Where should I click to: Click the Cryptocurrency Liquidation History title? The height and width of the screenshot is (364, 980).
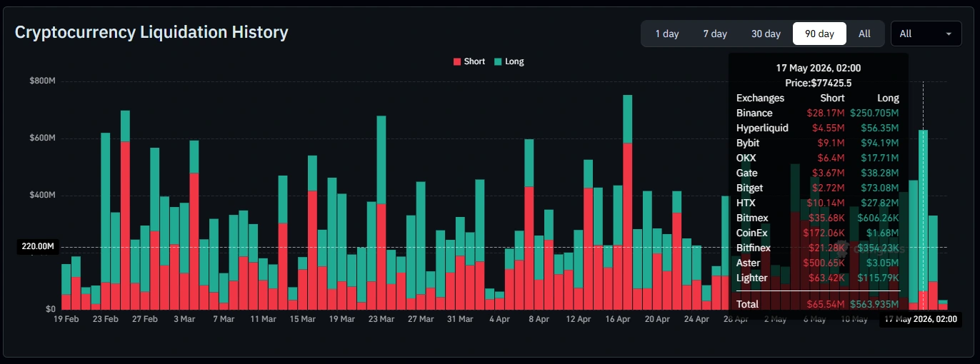pos(151,32)
